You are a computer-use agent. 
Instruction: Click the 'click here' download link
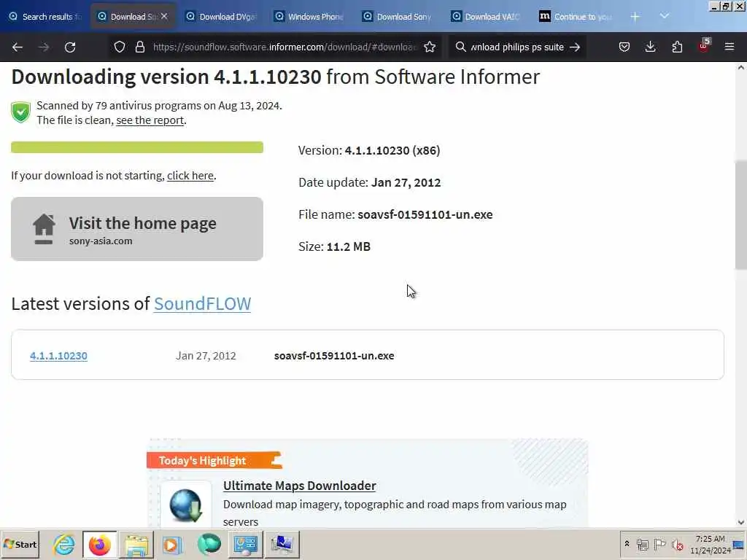[190, 176]
